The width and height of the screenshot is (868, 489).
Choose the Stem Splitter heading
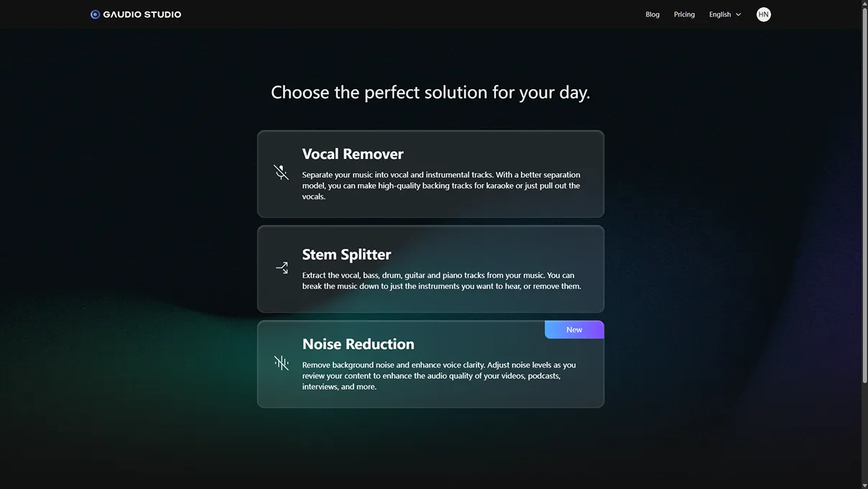point(346,255)
